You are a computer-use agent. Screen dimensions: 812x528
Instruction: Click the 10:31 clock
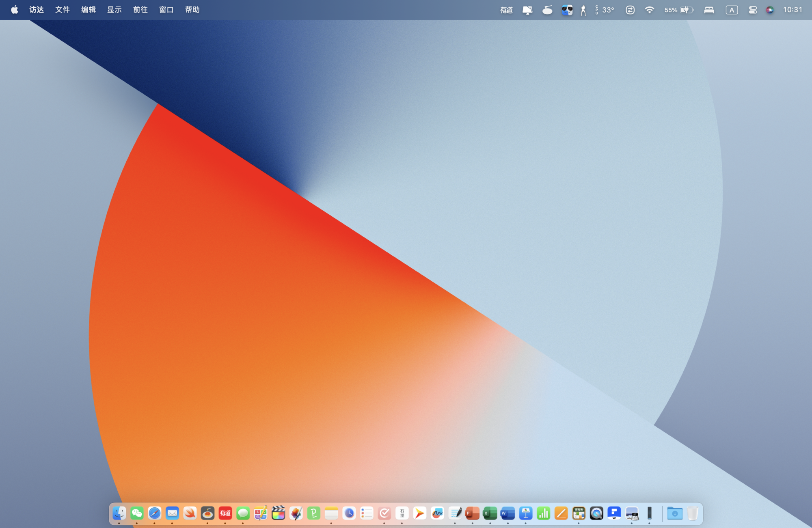[x=793, y=10]
